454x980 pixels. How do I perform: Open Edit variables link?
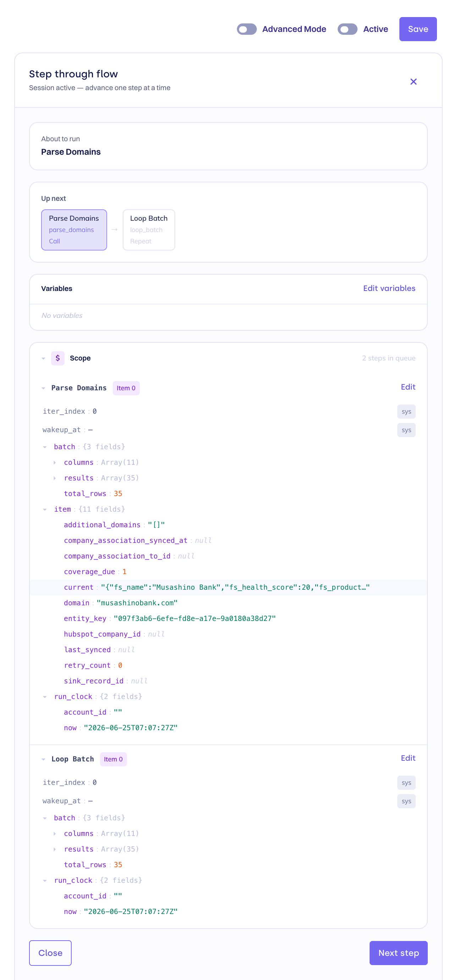coord(389,288)
